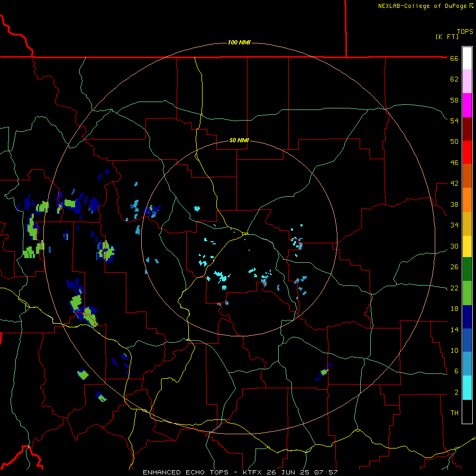This screenshot has width=476, height=476.
Task: Click the TOPS legend title
Action: (465, 31)
